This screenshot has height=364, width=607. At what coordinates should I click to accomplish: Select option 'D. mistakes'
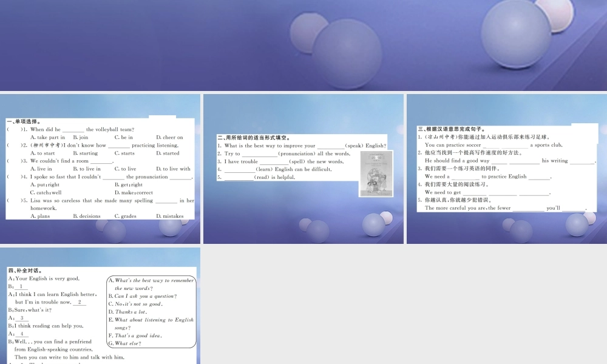coord(169,216)
